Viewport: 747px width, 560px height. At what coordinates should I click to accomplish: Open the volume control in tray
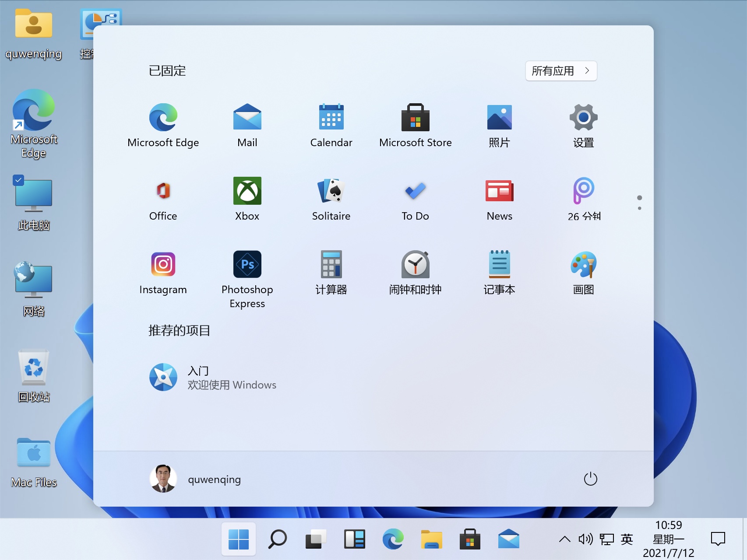(x=585, y=539)
